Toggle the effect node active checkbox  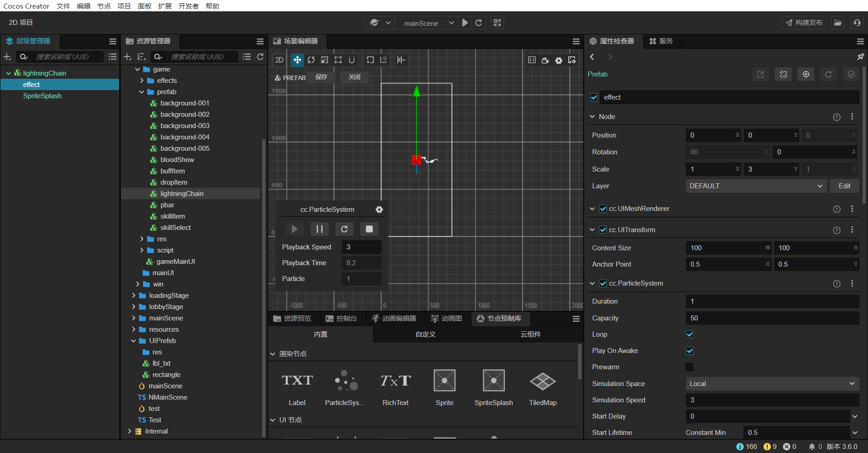(594, 97)
